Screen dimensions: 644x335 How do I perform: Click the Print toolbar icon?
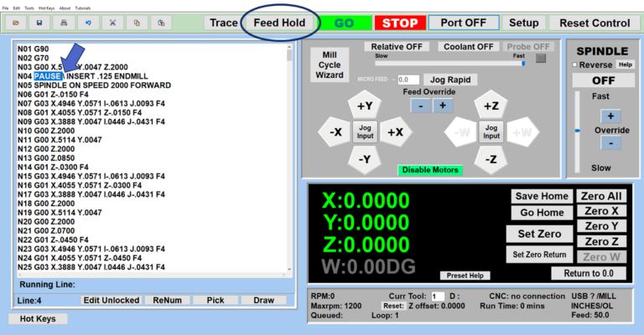65,23
